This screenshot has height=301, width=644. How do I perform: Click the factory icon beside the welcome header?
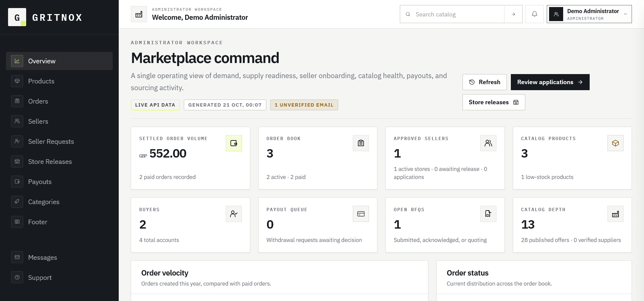[x=139, y=14]
